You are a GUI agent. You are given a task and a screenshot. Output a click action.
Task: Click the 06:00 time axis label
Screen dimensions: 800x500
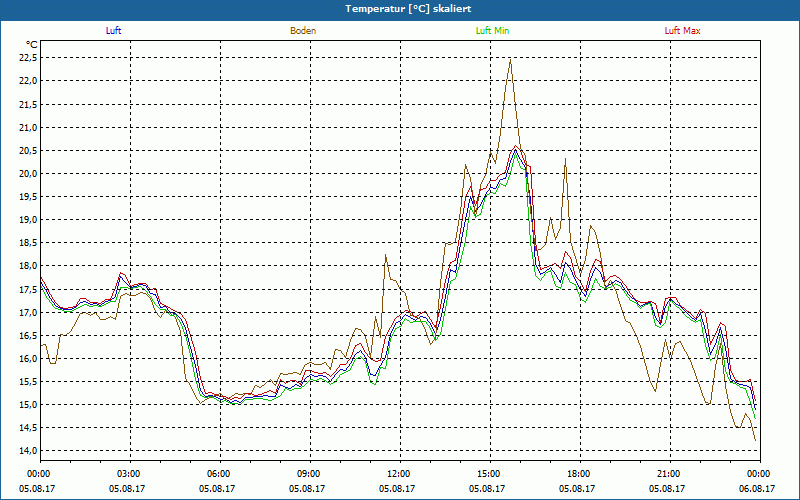tap(220, 474)
